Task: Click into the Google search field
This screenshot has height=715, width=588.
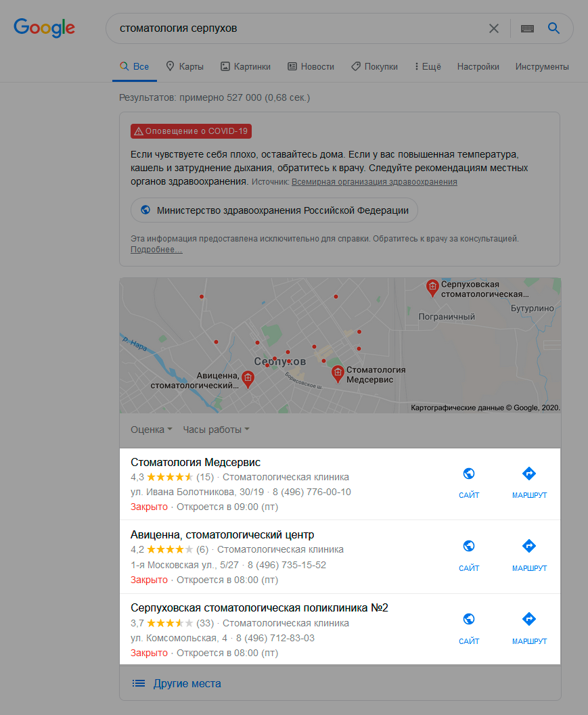Action: (x=298, y=28)
